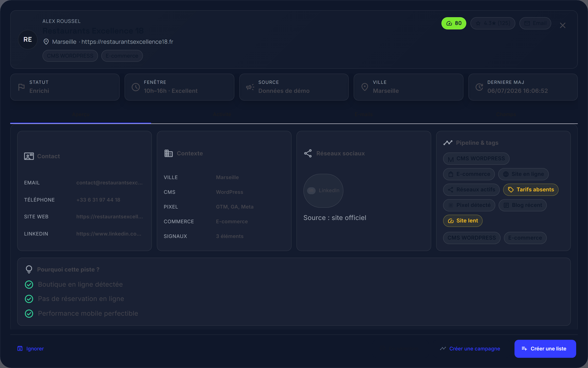Click the article icon on Blog récent tag

[x=506, y=205]
